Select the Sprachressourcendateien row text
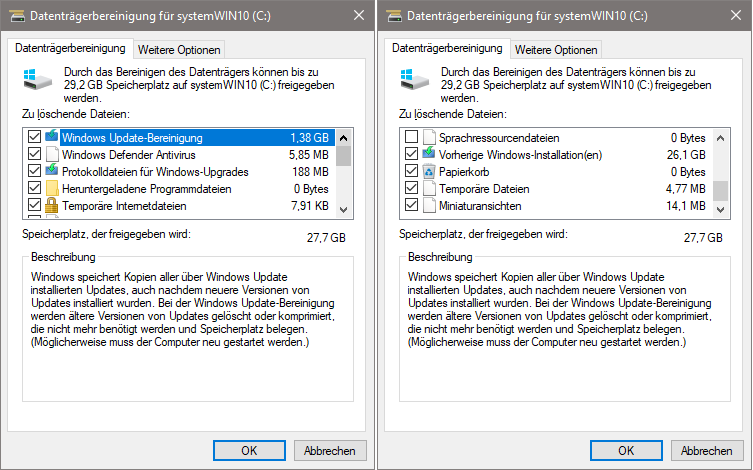753x470 pixels. point(499,138)
